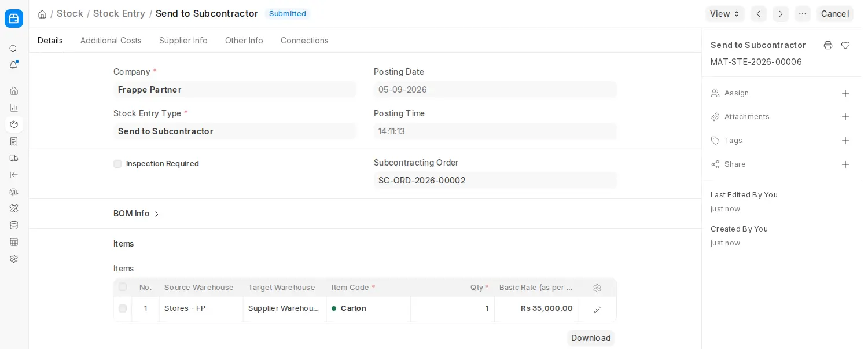Open the View dropdown

click(x=725, y=14)
